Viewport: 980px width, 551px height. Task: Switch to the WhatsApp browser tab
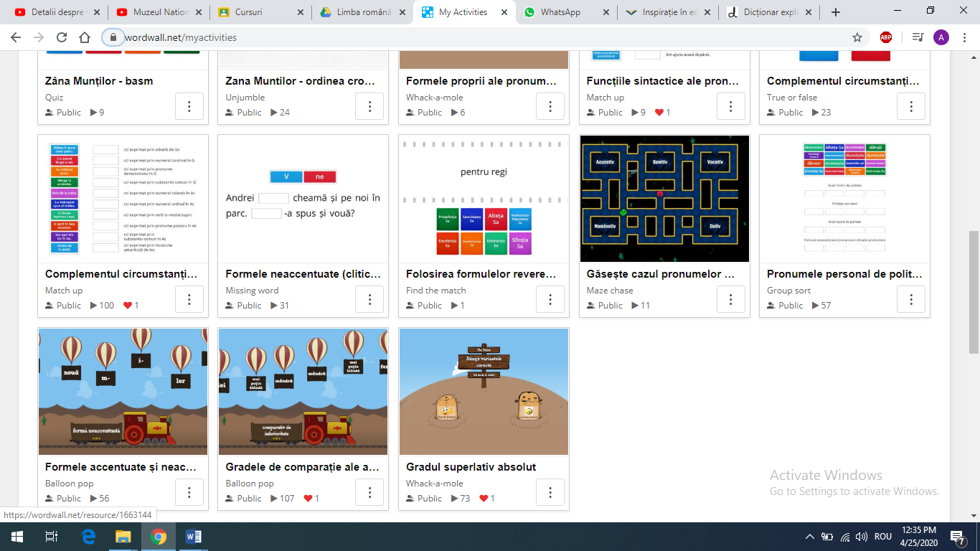[560, 12]
